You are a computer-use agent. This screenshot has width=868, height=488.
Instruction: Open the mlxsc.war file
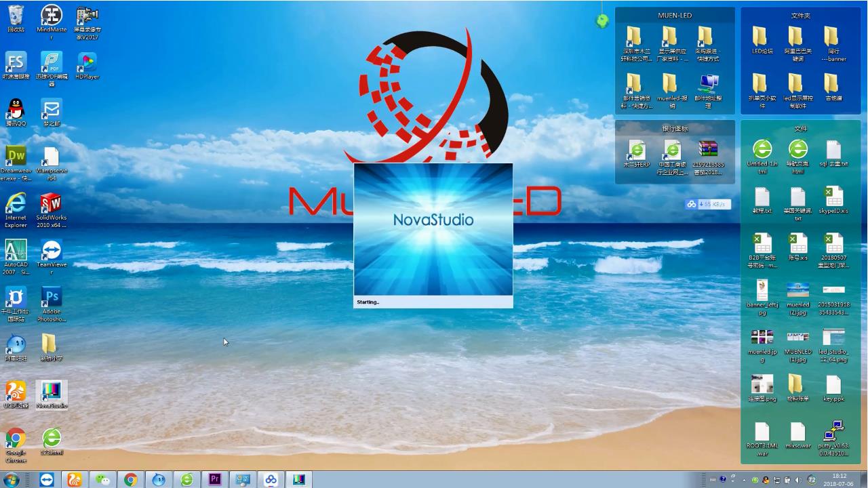tap(798, 435)
